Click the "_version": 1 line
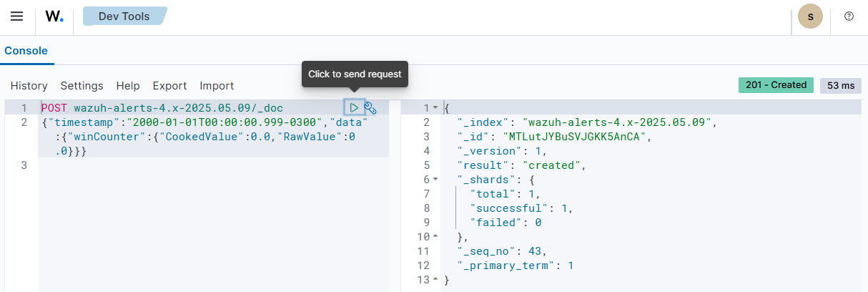The width and height of the screenshot is (868, 292). (502, 151)
